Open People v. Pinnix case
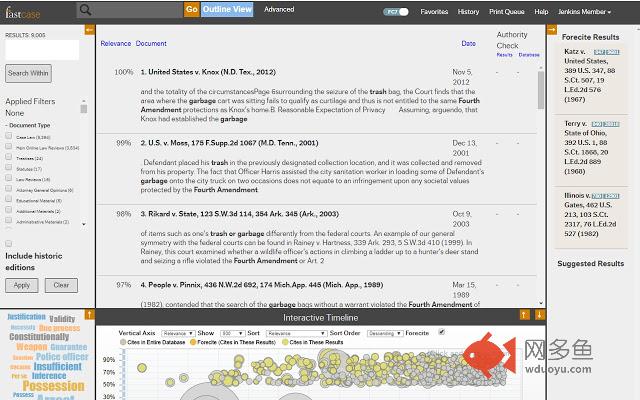 click(x=262, y=285)
